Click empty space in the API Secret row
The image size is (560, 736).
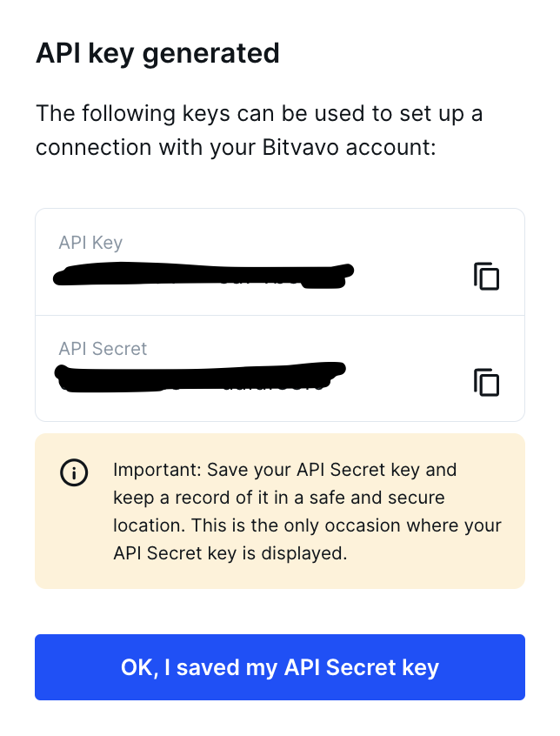pos(408,381)
